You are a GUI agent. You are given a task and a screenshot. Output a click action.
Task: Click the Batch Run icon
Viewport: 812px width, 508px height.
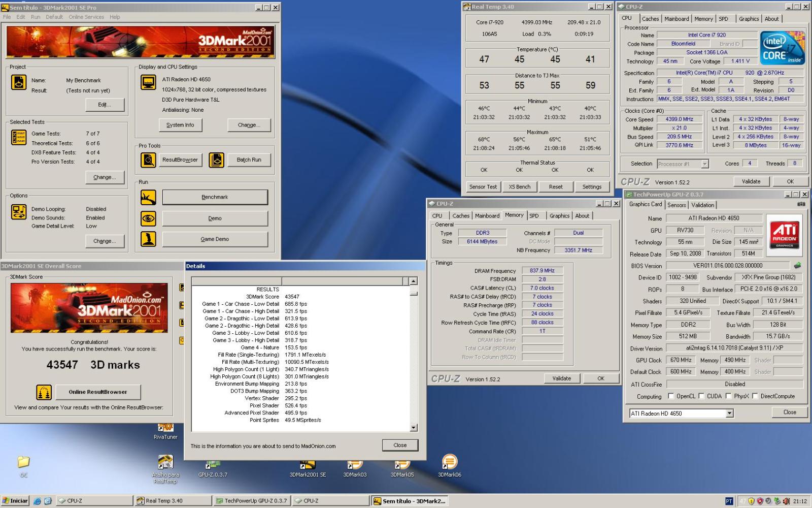[216, 160]
